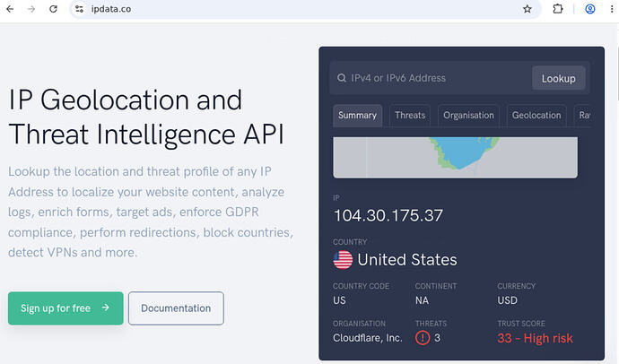The image size is (619, 364).
Task: Click country code value US
Action: (x=339, y=300)
